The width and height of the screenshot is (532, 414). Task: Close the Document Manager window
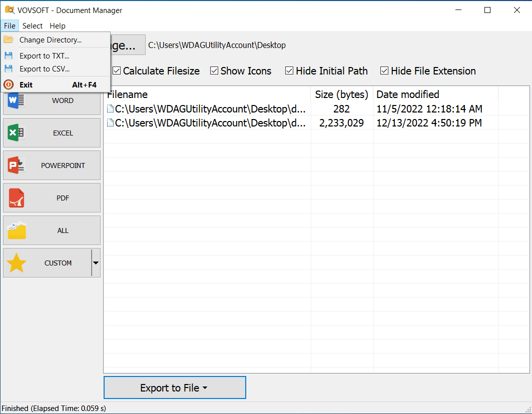(516, 10)
